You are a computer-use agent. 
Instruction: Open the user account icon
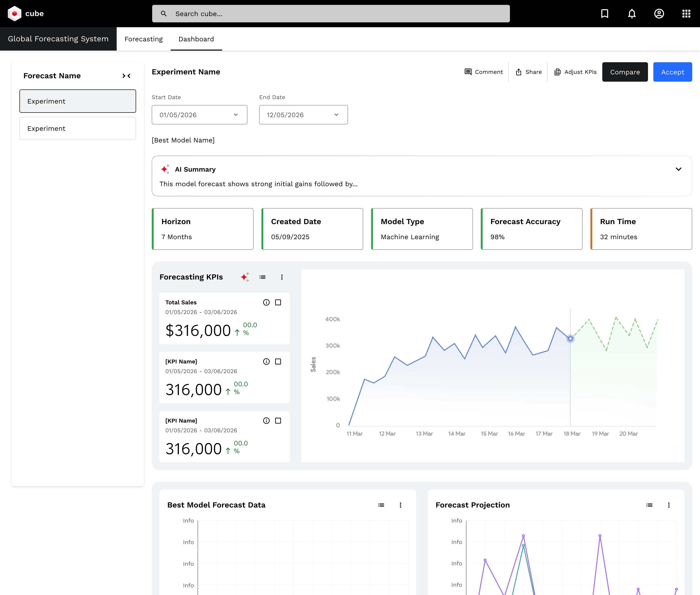tap(659, 14)
